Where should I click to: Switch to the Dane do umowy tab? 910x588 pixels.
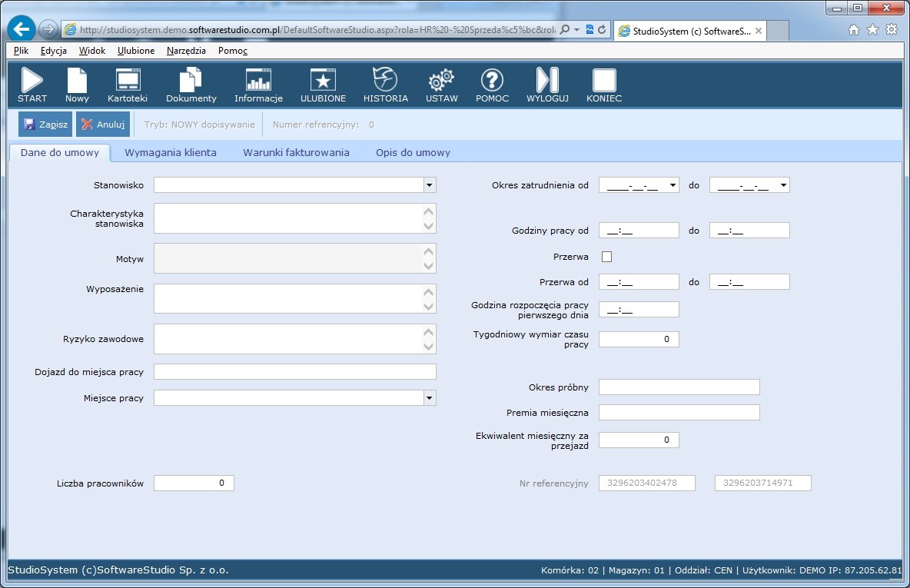(60, 153)
